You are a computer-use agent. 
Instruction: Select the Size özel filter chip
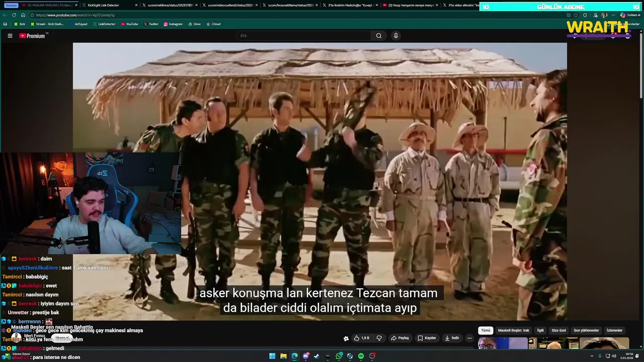[x=559, y=330]
